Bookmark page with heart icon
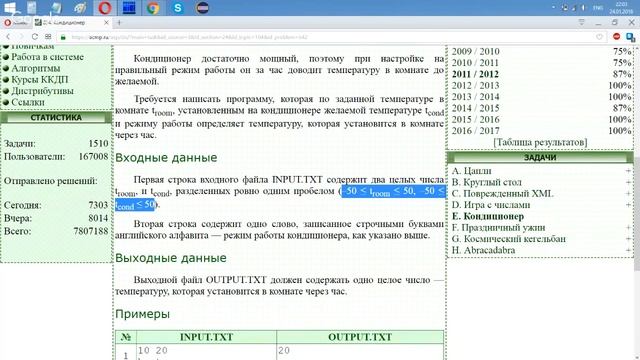 coord(599,37)
